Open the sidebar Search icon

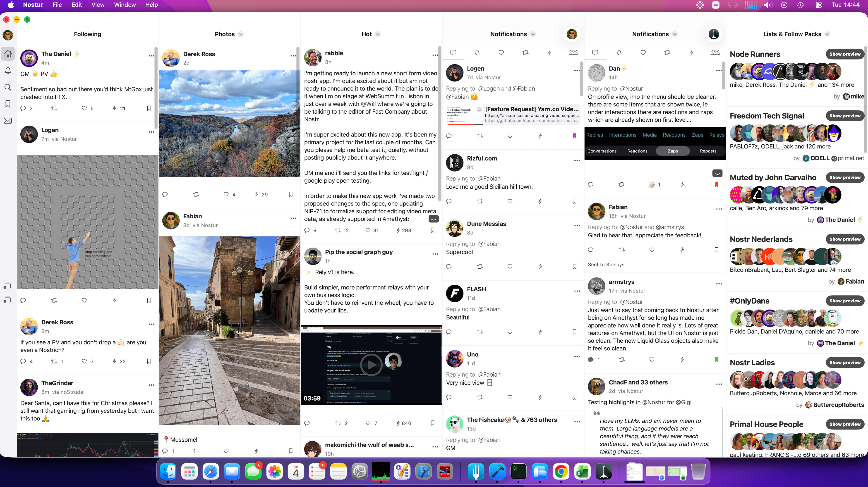(8, 87)
